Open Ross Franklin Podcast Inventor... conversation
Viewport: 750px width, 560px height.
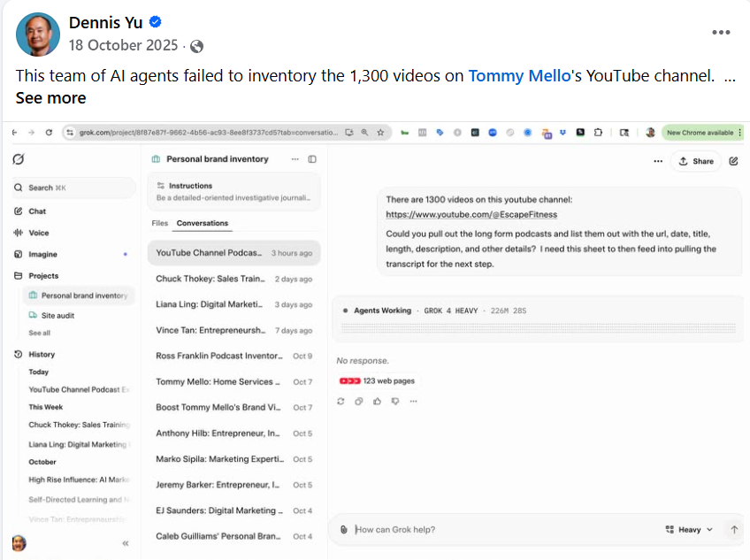coord(233,356)
